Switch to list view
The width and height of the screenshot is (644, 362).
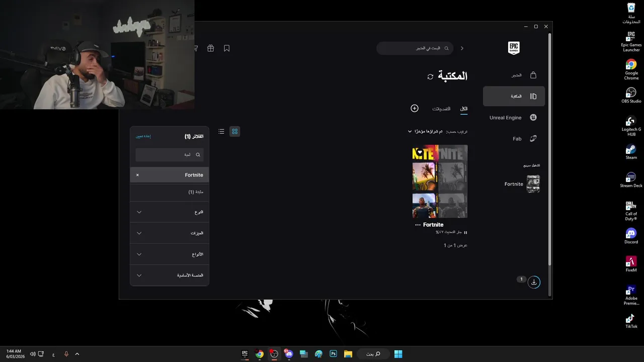pos(221,131)
